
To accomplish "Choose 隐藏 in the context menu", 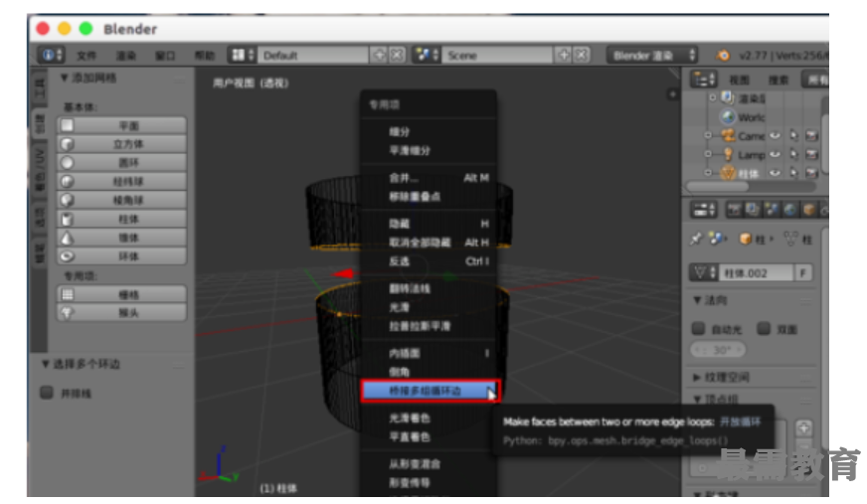I will coord(429,224).
